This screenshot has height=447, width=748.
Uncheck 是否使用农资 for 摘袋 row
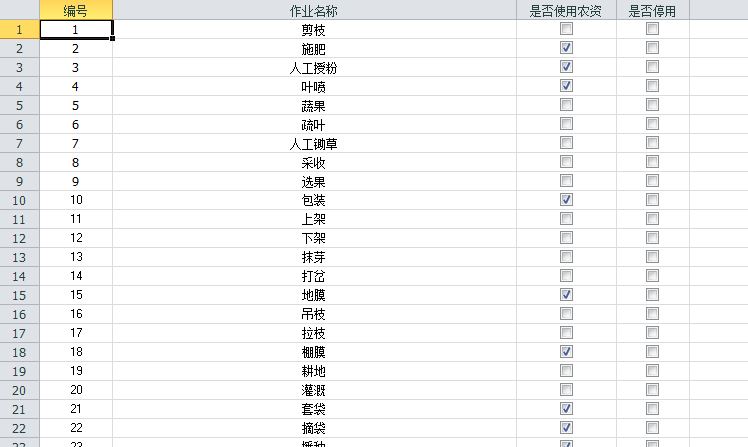(566, 428)
